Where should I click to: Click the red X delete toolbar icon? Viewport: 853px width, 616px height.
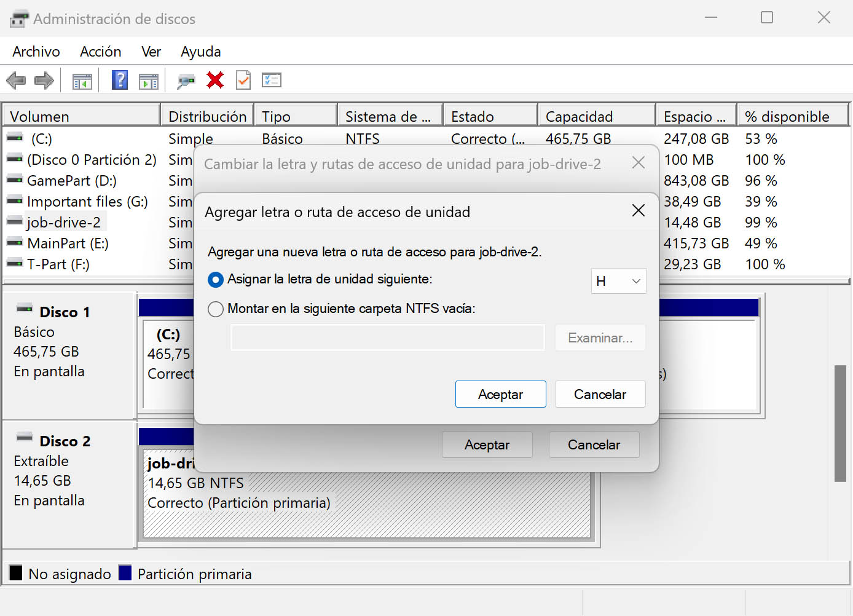click(x=215, y=80)
